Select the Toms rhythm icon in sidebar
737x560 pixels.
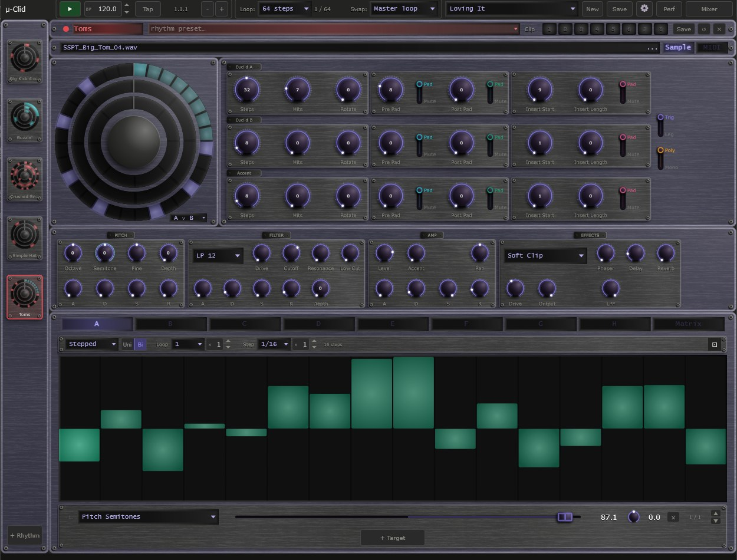(x=25, y=297)
